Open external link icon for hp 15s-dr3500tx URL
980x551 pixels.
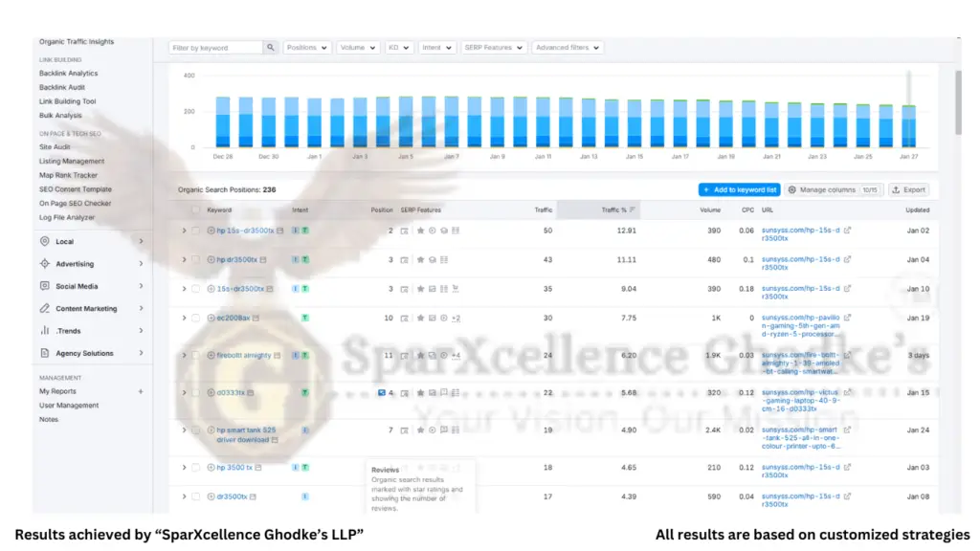pos(848,231)
